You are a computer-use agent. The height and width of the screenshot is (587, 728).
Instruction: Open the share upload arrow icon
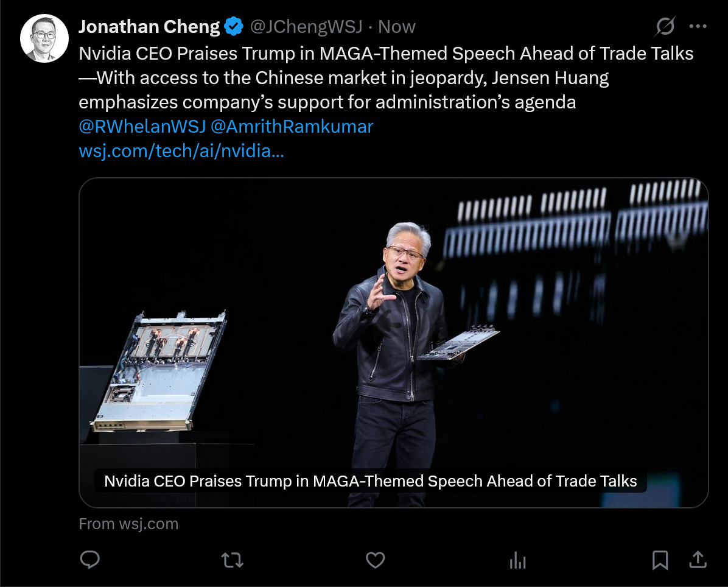coord(698,560)
